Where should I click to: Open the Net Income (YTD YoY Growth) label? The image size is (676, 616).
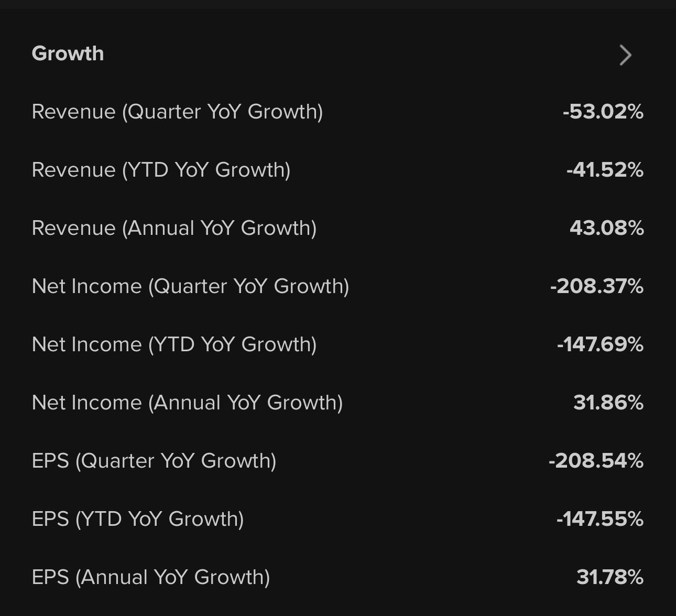click(x=174, y=344)
